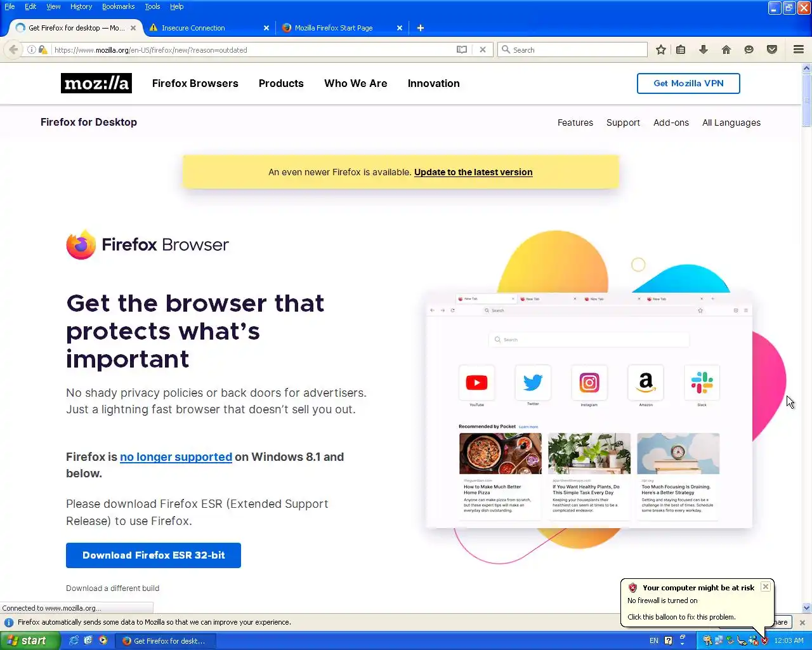Open the History menu
Image resolution: width=812 pixels, height=650 pixels.
click(x=81, y=6)
